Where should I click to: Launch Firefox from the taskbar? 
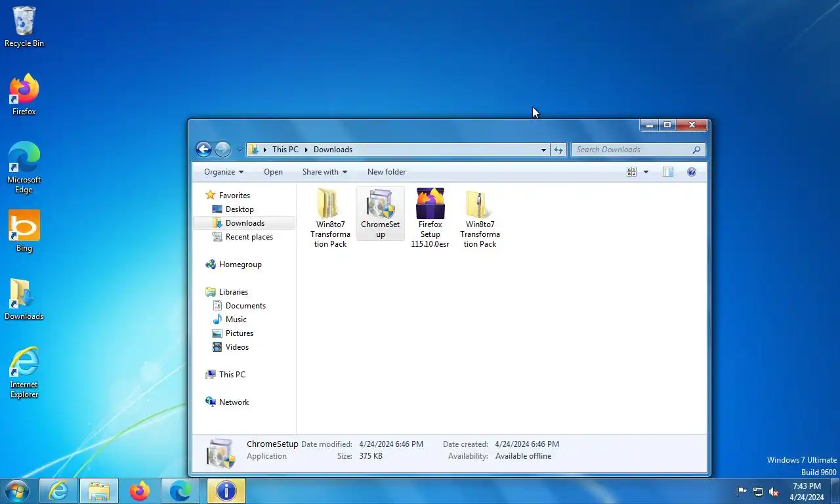pos(140,491)
